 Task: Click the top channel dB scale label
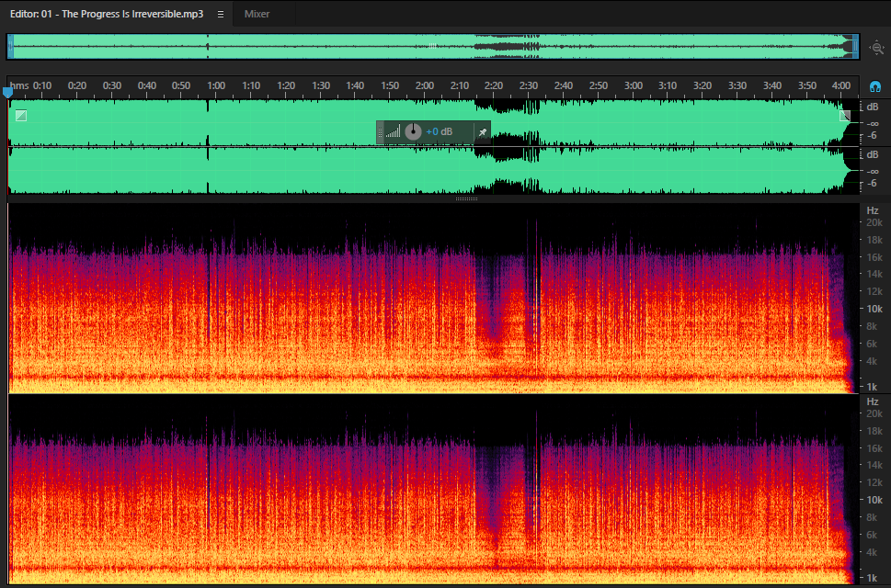873,107
